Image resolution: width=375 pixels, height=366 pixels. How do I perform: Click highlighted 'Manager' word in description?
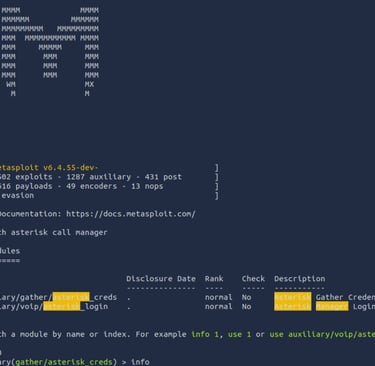(x=332, y=306)
